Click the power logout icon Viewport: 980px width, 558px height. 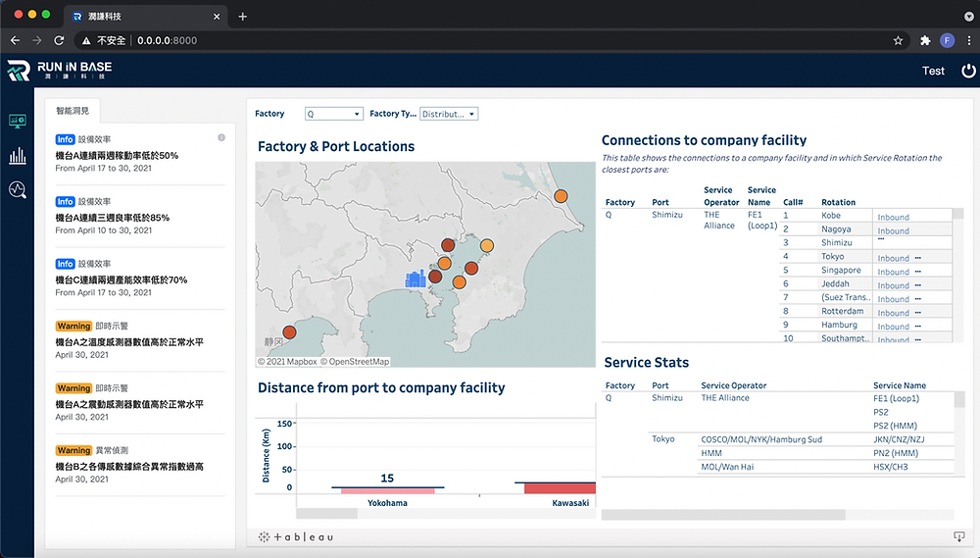tap(968, 71)
